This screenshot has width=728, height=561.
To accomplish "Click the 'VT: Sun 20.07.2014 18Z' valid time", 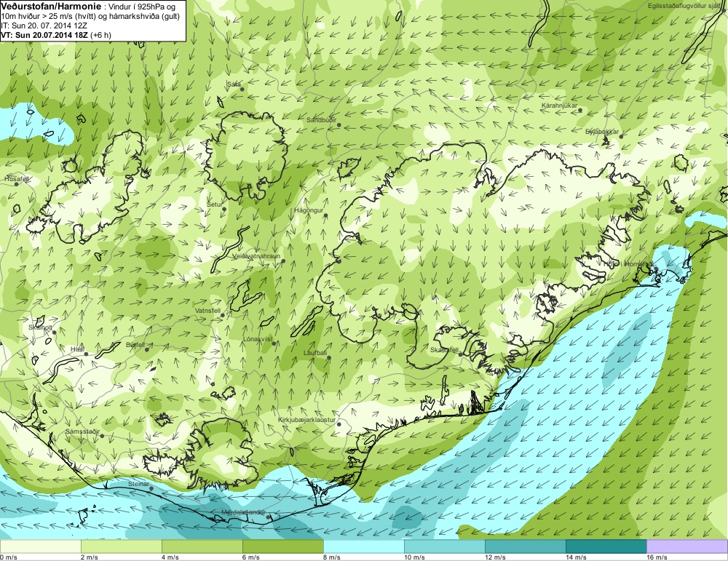I will coord(44,35).
